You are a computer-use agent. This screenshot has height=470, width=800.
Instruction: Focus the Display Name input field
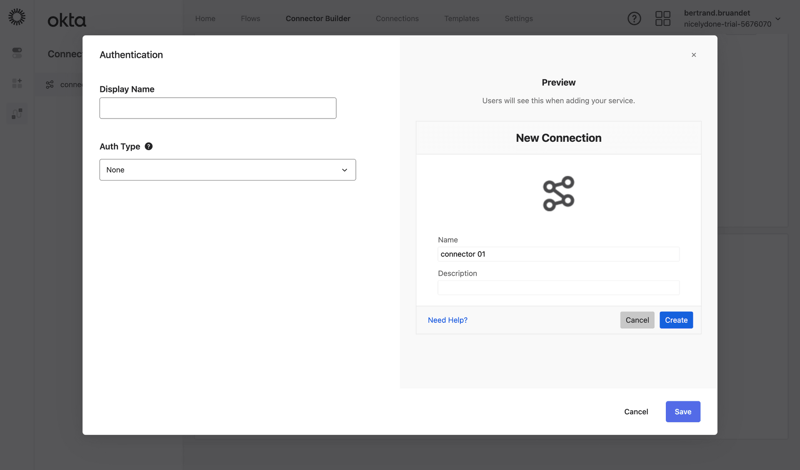click(x=218, y=108)
